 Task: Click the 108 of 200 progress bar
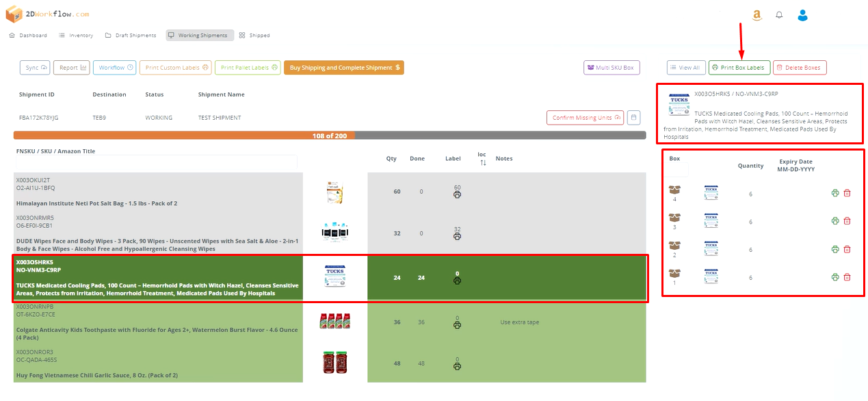coord(330,135)
